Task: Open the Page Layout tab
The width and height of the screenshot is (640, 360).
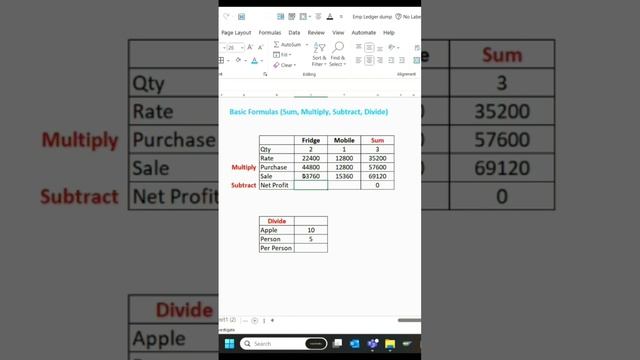Action: 236,32
